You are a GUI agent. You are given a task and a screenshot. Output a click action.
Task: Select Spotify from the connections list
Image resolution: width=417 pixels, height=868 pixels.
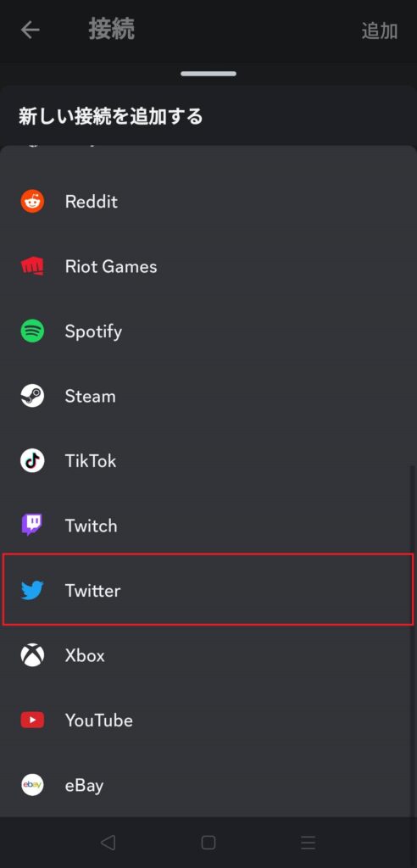tap(208, 331)
